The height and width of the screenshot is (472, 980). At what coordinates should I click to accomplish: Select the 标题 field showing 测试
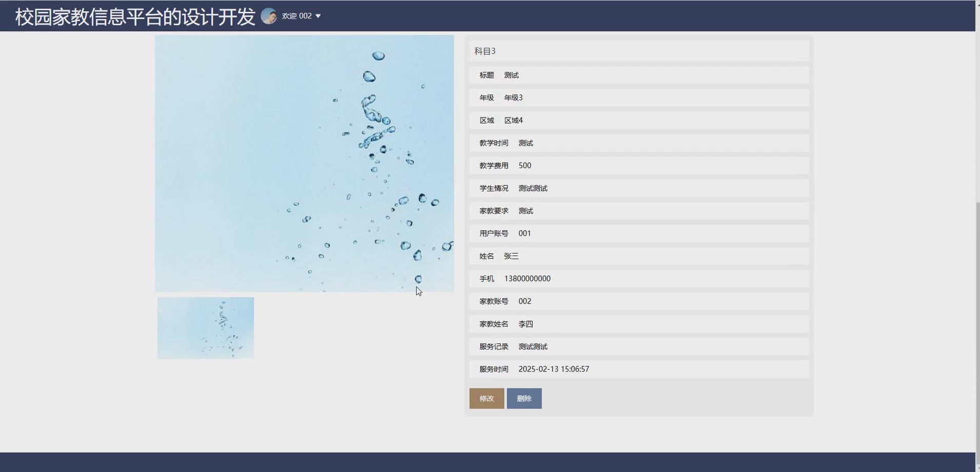pos(638,75)
